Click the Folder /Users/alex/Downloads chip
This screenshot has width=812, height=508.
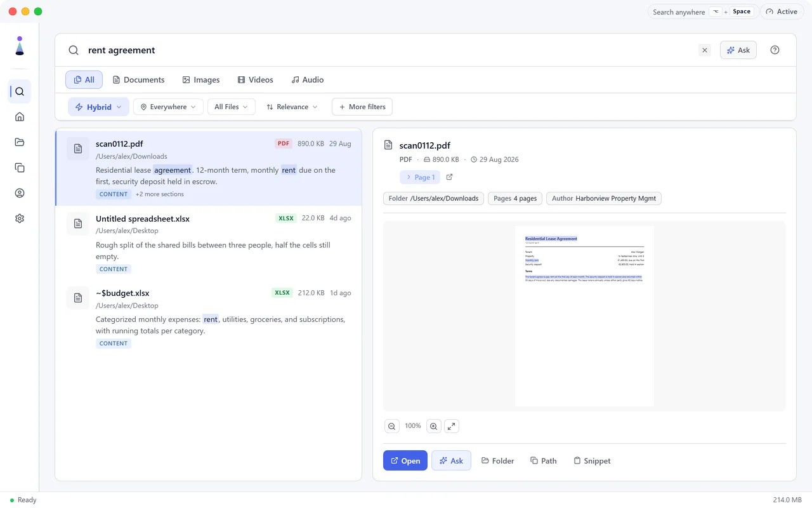click(434, 198)
